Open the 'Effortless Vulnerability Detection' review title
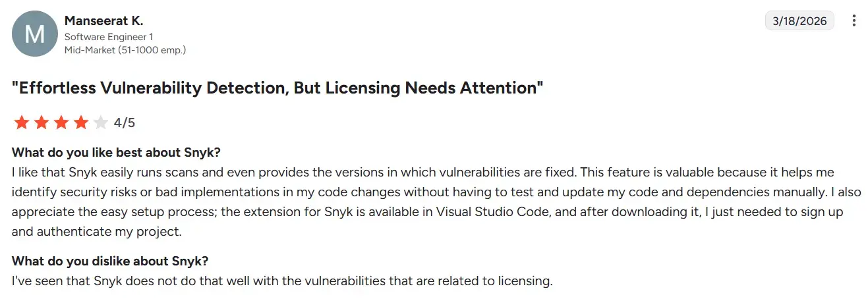 (277, 88)
